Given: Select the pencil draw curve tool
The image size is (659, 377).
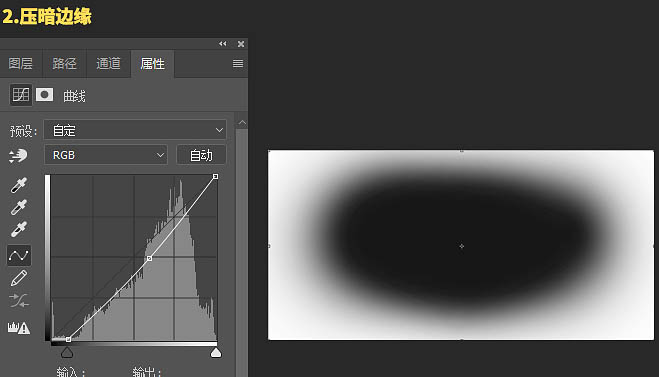Looking at the screenshot, I should point(18,278).
